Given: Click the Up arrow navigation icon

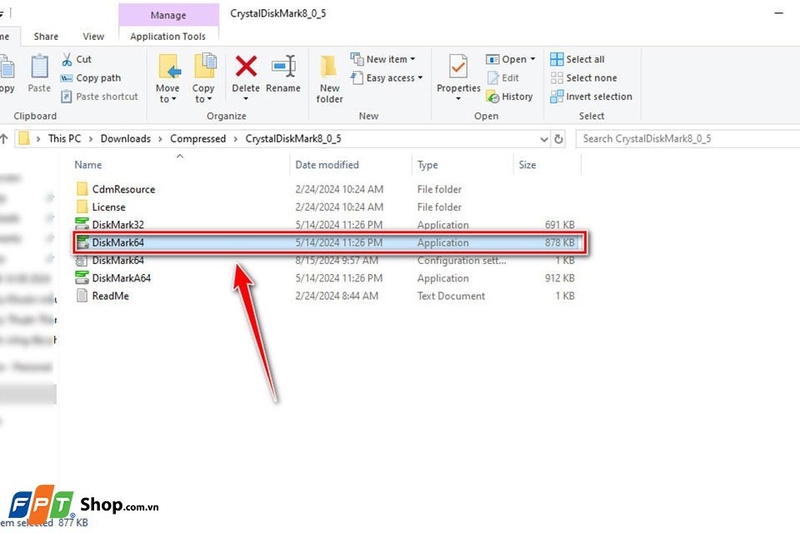Looking at the screenshot, I should [x=4, y=138].
